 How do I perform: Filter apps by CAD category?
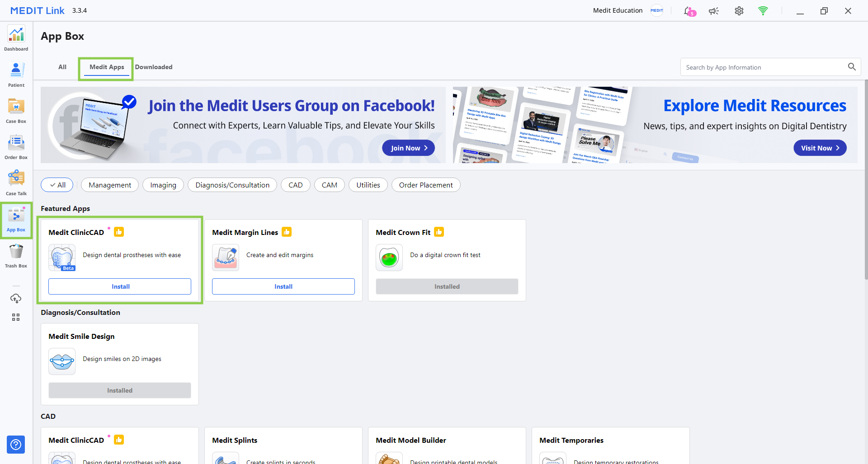pos(296,185)
